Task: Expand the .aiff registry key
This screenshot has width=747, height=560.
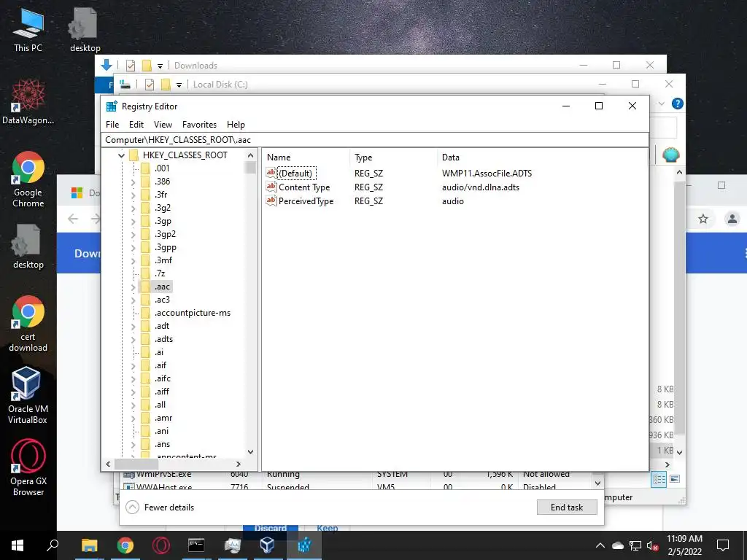Action: [x=133, y=392]
